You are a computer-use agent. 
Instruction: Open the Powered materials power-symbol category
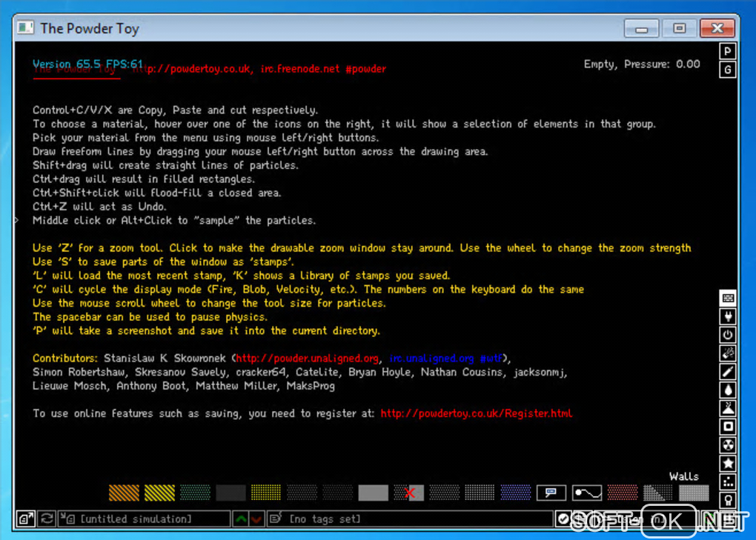click(x=728, y=335)
